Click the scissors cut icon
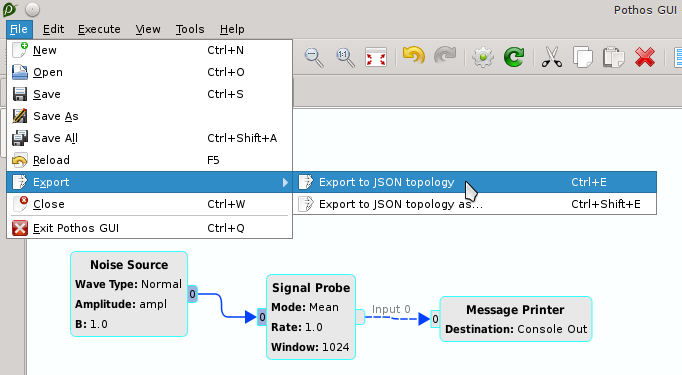 [x=552, y=57]
